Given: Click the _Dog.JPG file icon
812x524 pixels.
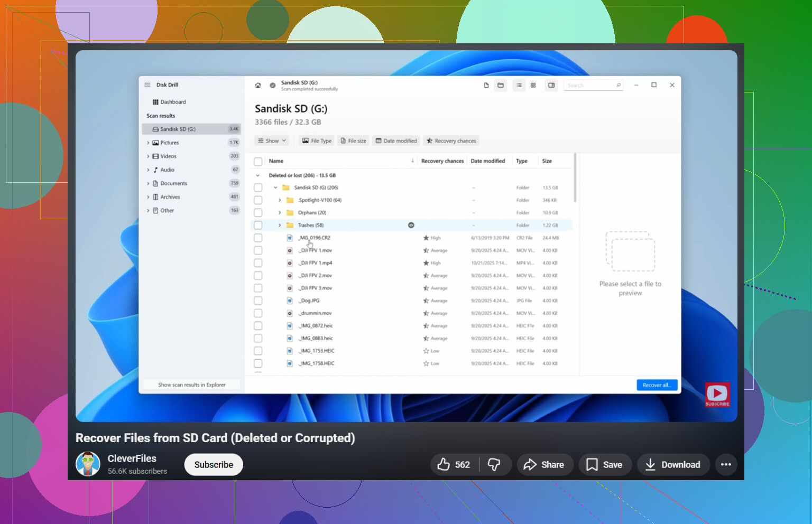Looking at the screenshot, I should tap(290, 301).
